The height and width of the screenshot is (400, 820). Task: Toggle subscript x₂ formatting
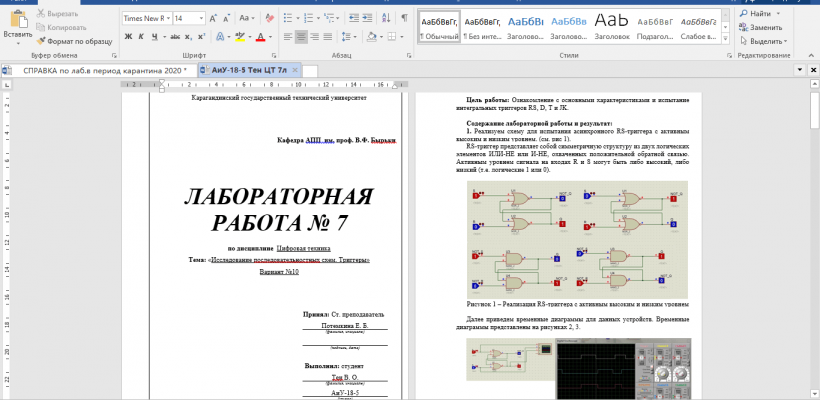(x=188, y=37)
